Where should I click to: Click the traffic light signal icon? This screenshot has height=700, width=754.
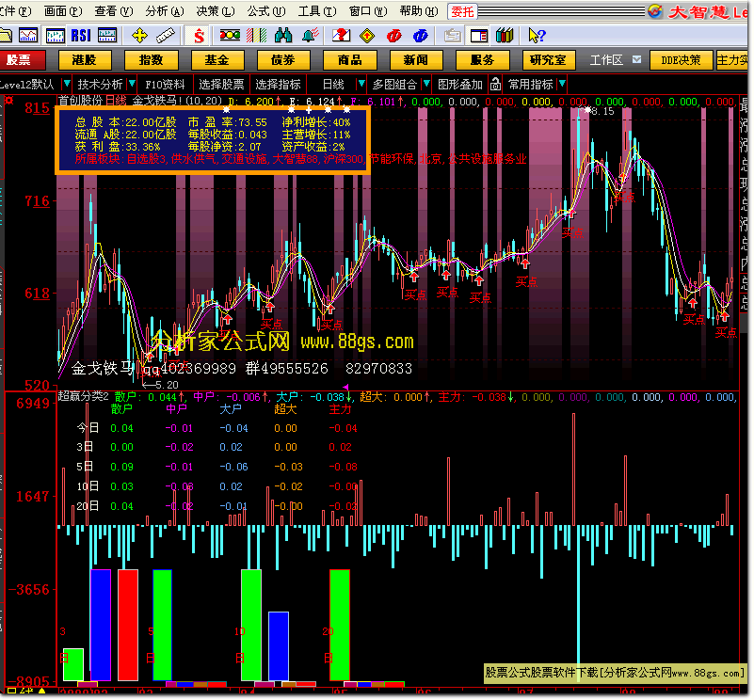coord(230,35)
